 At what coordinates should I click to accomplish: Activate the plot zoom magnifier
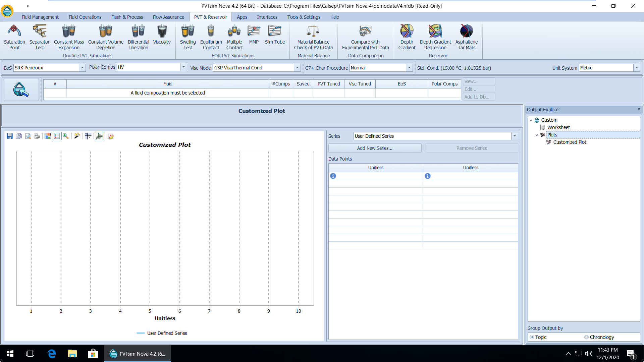click(x=66, y=136)
